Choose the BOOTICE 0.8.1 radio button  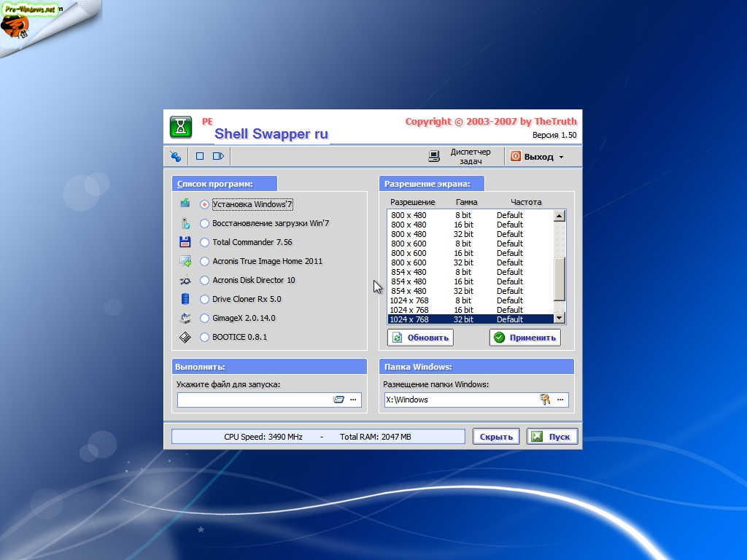[205, 337]
